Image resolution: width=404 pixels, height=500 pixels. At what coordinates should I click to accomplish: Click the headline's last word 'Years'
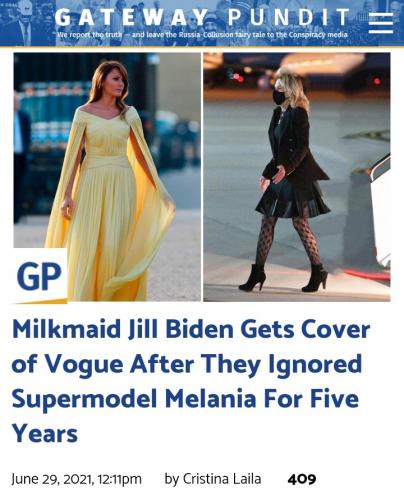coord(45,434)
